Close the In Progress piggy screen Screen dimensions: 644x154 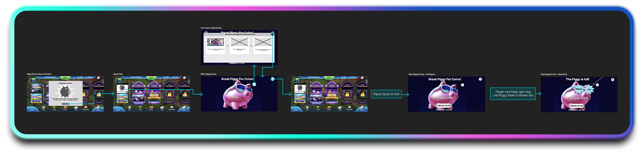click(480, 79)
